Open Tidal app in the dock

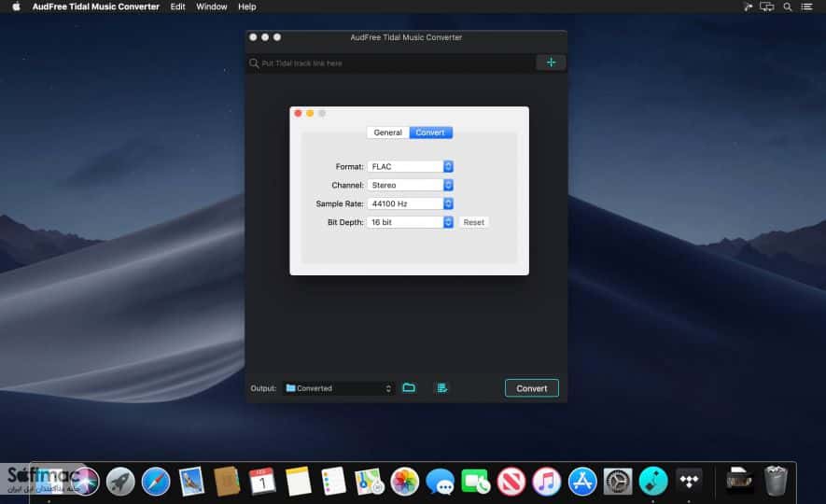tap(689, 481)
